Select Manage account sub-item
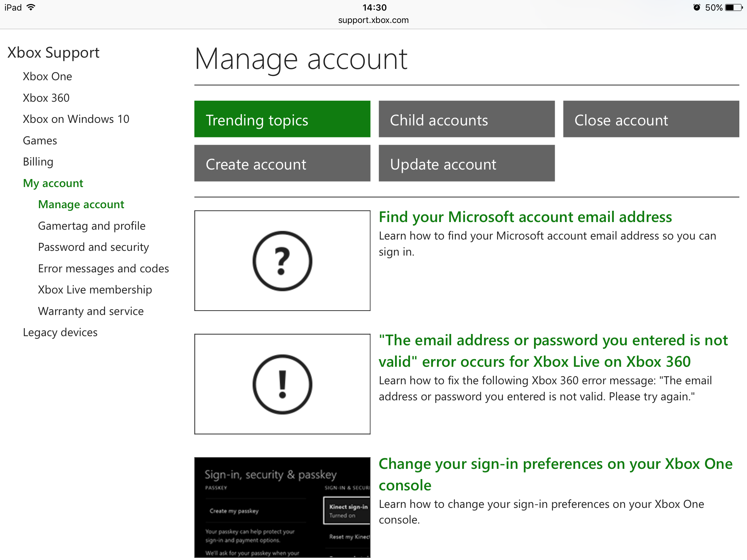Viewport: 747px width, 560px height. pos(81,205)
